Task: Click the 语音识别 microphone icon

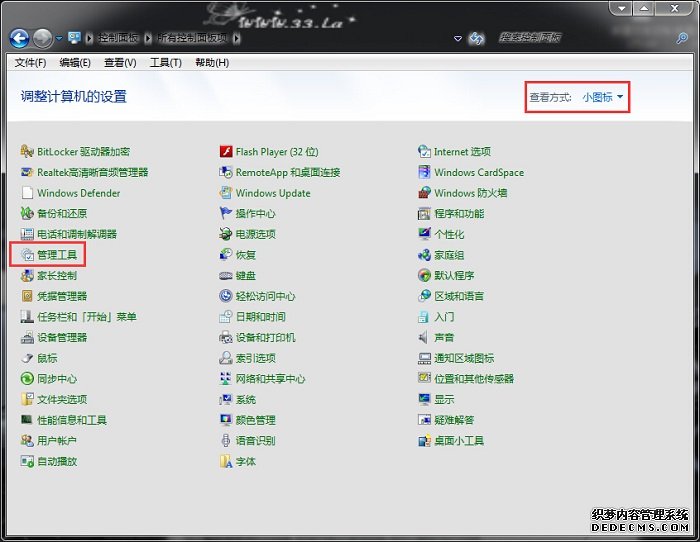Action: tap(226, 441)
